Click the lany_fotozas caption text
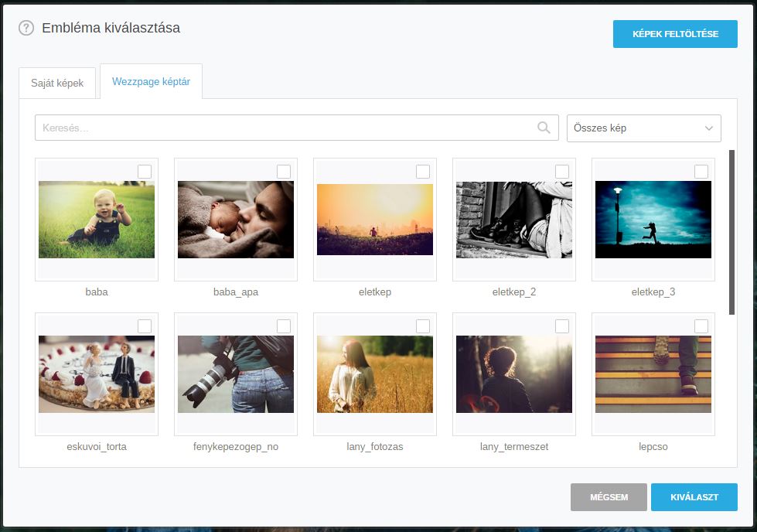Screen dimensions: 757x532 coord(375,446)
